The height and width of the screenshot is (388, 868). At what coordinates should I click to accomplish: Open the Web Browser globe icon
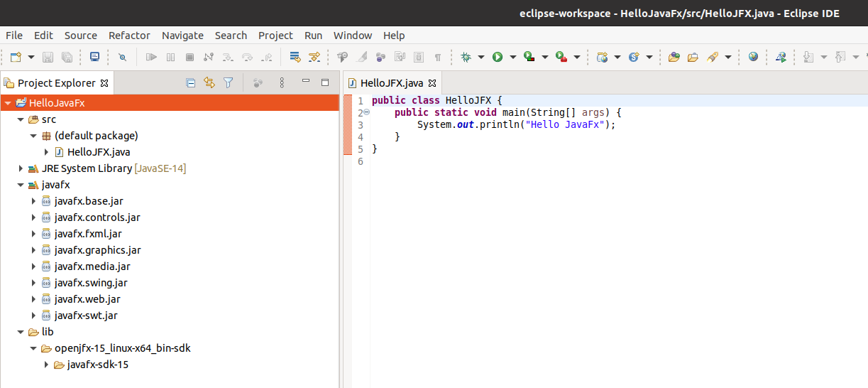click(753, 57)
